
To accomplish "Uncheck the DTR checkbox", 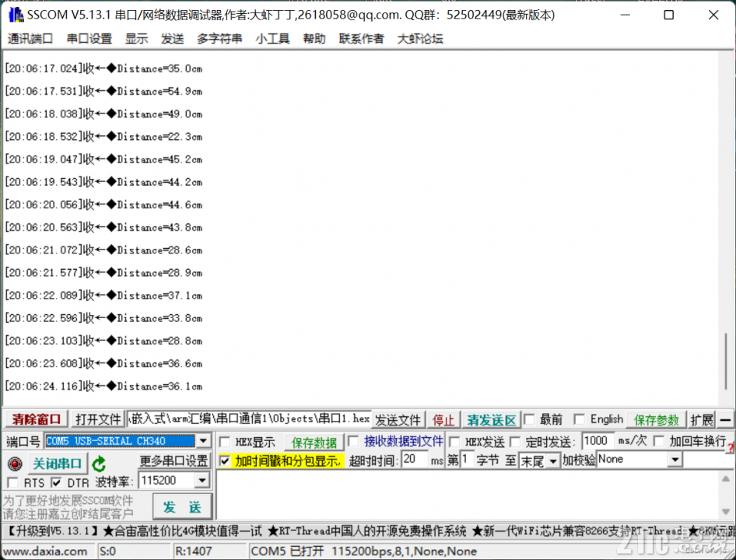I will [x=56, y=482].
